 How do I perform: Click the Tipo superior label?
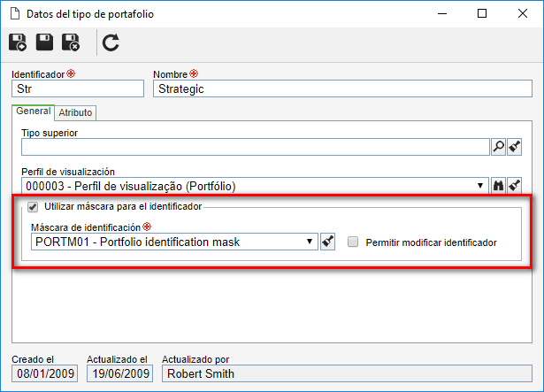click(x=50, y=133)
